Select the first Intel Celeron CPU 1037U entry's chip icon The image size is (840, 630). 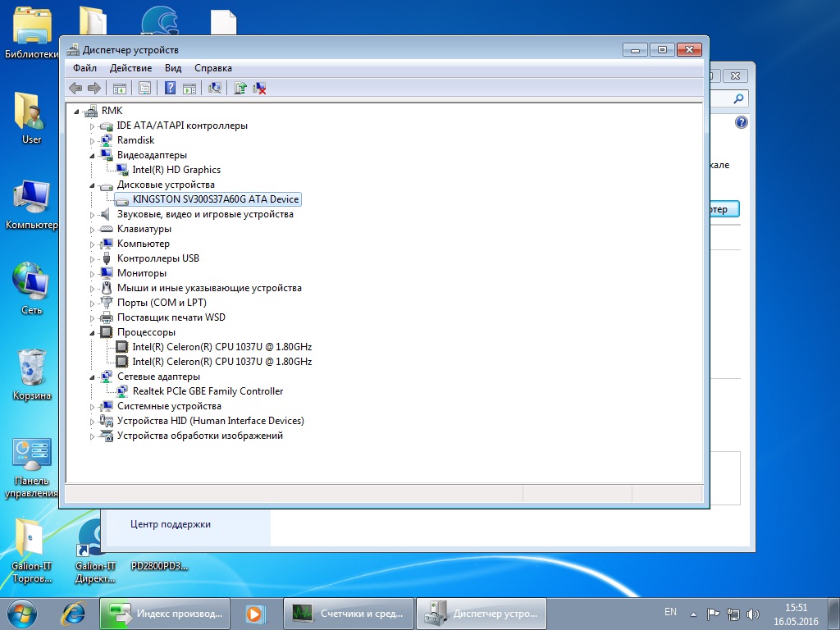tap(122, 347)
